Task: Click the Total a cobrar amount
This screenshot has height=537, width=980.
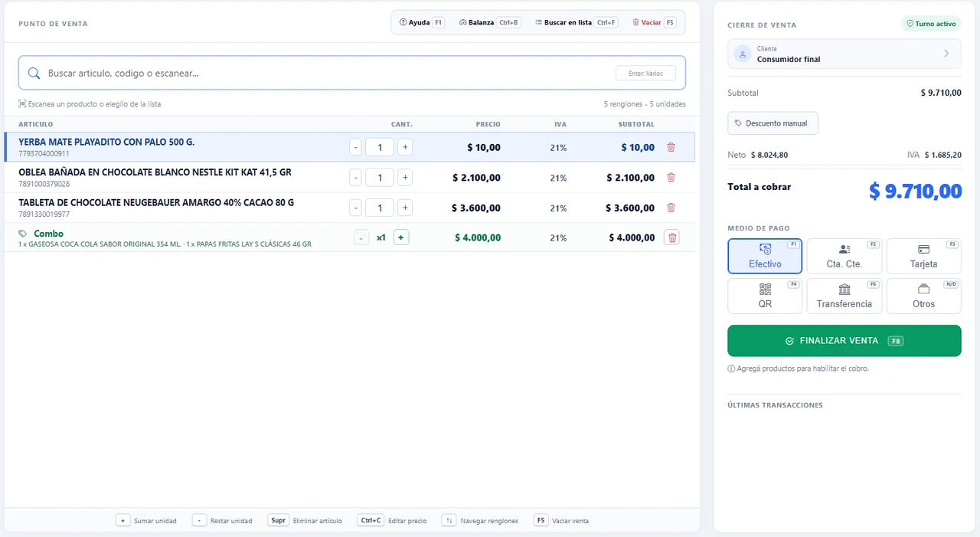Action: (916, 192)
